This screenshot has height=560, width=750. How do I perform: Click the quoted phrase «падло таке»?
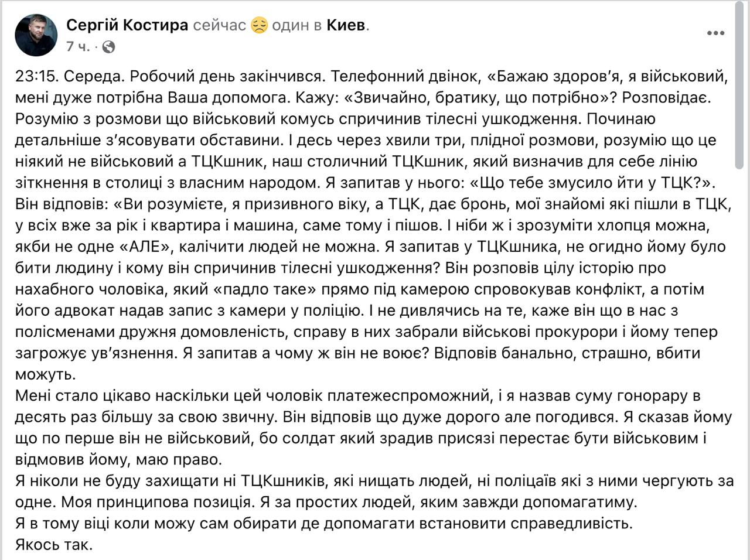tap(296, 289)
